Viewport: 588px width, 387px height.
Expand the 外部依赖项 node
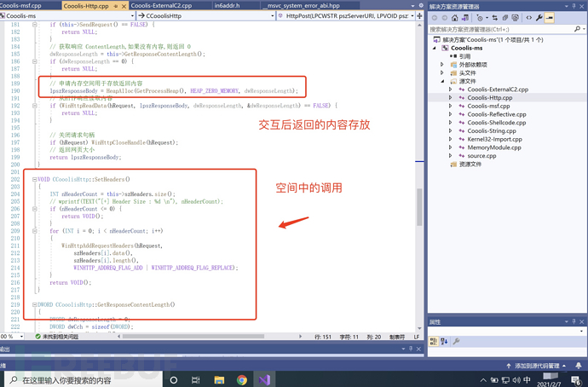pyautogui.click(x=441, y=64)
